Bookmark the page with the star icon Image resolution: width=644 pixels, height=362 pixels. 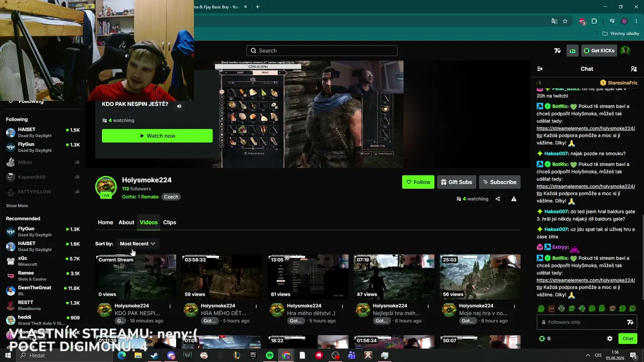pyautogui.click(x=565, y=21)
